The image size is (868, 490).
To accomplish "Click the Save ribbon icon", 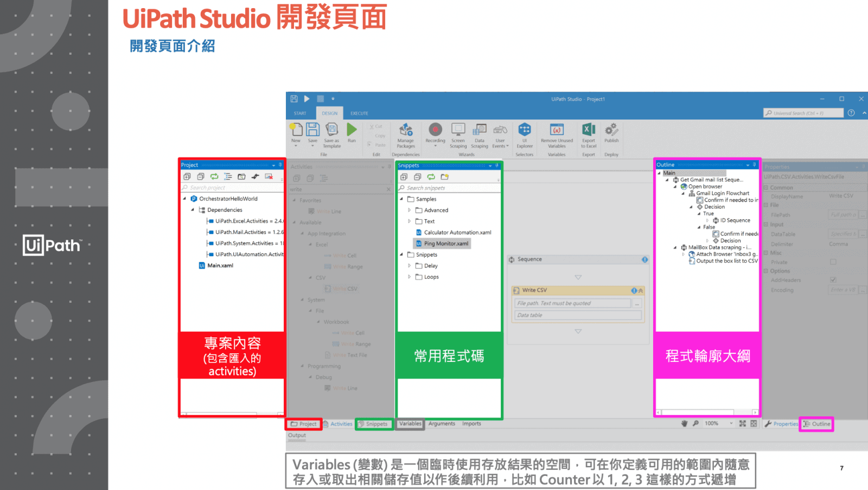I will 312,129.
